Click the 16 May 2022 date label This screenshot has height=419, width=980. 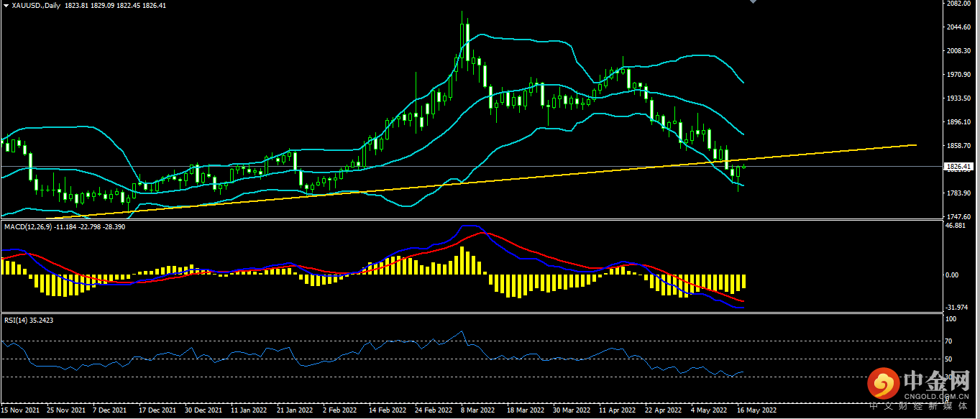(x=754, y=411)
